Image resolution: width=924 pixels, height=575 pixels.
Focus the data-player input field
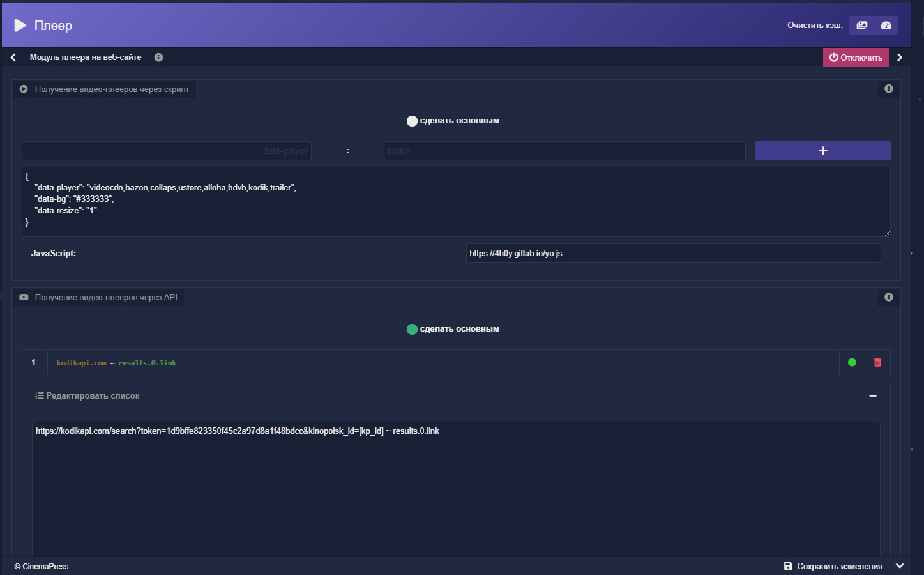(167, 151)
